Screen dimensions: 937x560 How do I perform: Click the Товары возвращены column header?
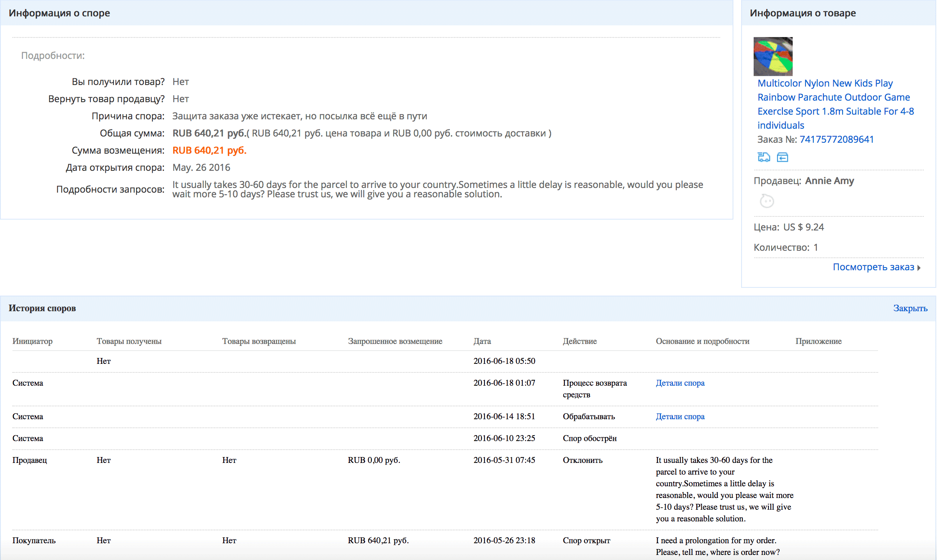pos(259,341)
